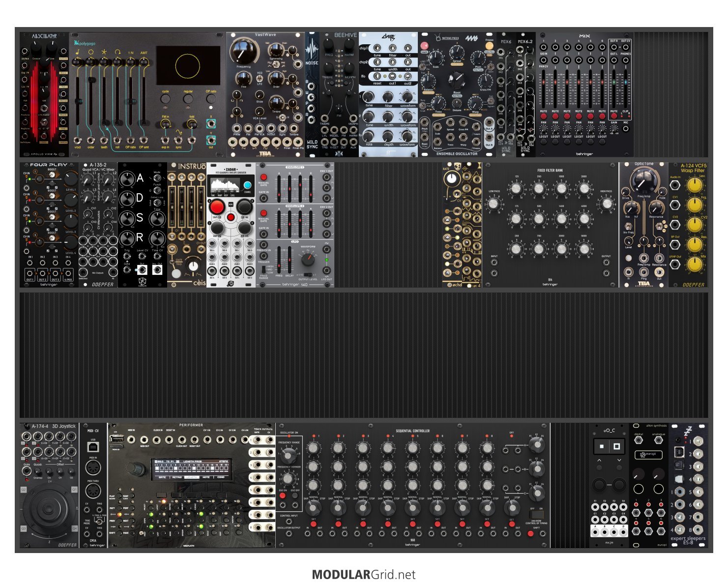Click the up chevron on uO_C

click(599, 461)
